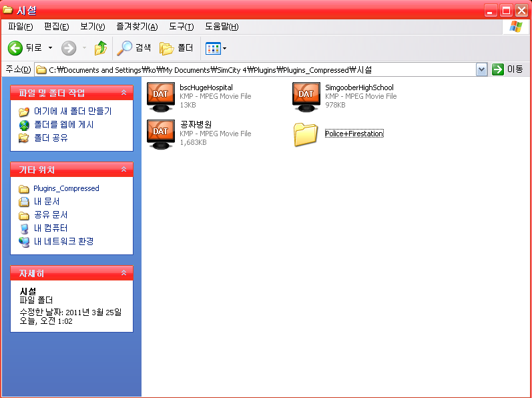
Task: Click the green 이동 Go button
Action: (x=507, y=69)
